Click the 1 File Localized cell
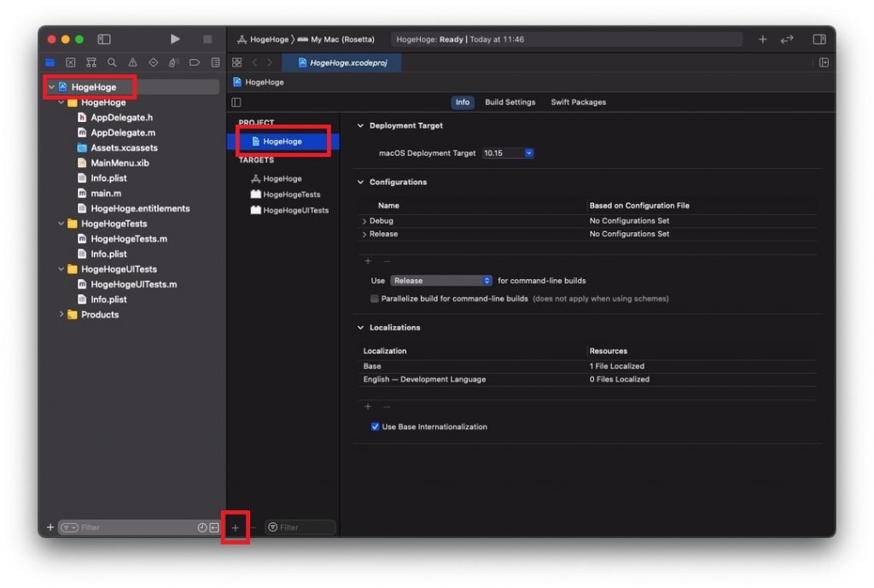This screenshot has width=874, height=588. 616,366
